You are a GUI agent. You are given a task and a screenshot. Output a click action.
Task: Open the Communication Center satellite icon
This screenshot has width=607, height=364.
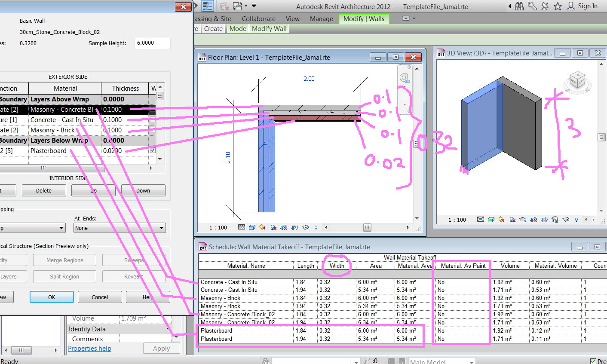545,6
